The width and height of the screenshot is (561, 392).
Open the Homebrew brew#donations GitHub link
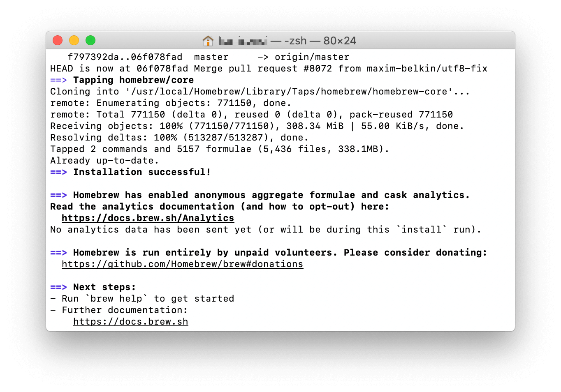pos(182,264)
